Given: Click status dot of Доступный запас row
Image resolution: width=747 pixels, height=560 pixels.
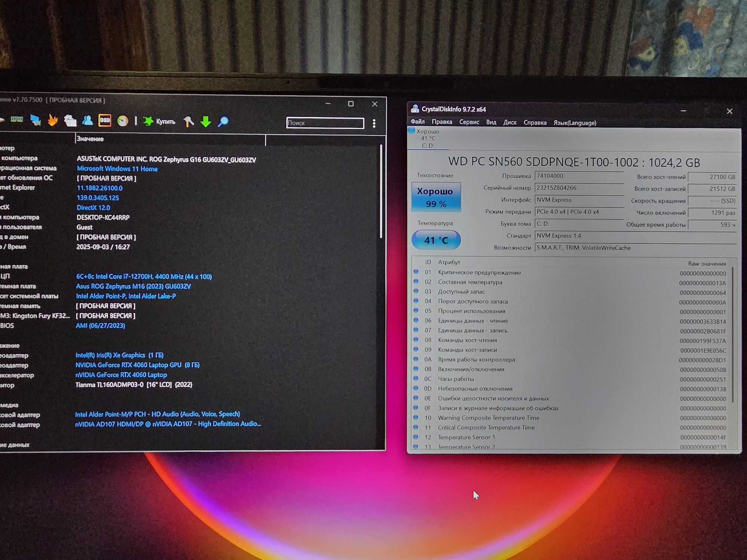Looking at the screenshot, I should [x=416, y=291].
